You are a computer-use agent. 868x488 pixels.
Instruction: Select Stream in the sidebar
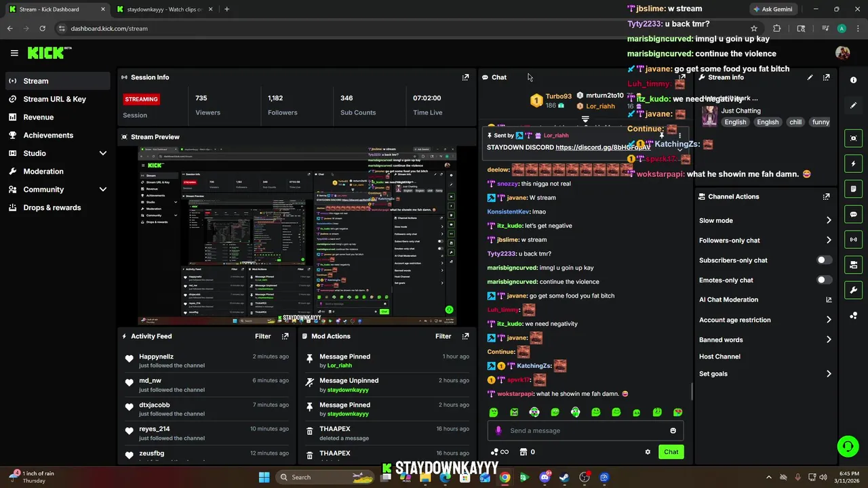(58, 81)
